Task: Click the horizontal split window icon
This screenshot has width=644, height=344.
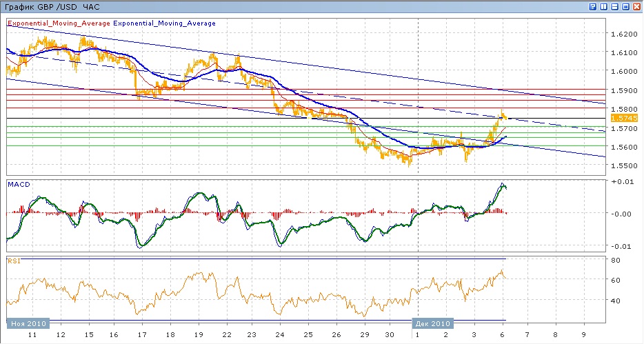Action: coord(614,6)
